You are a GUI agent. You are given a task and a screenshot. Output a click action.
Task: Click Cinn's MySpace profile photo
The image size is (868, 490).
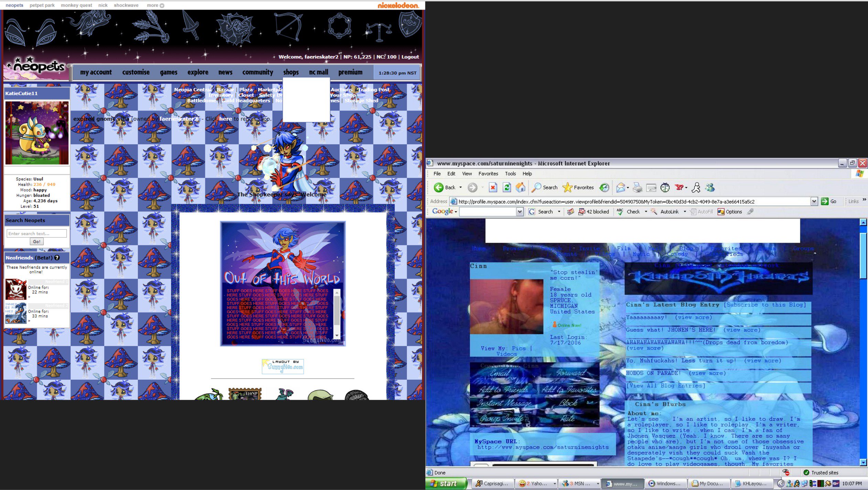[507, 306]
